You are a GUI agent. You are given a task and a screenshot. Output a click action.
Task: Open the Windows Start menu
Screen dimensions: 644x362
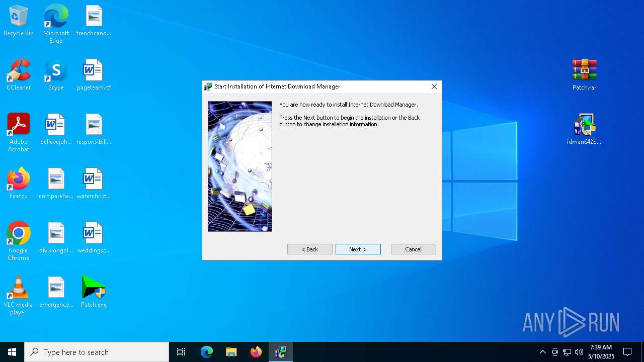click(x=12, y=352)
